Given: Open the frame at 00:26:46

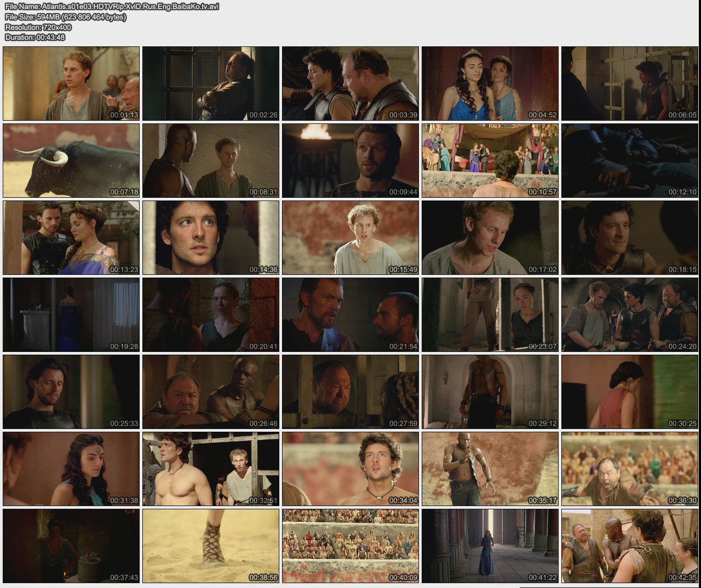Looking at the screenshot, I should pyautogui.click(x=211, y=392).
